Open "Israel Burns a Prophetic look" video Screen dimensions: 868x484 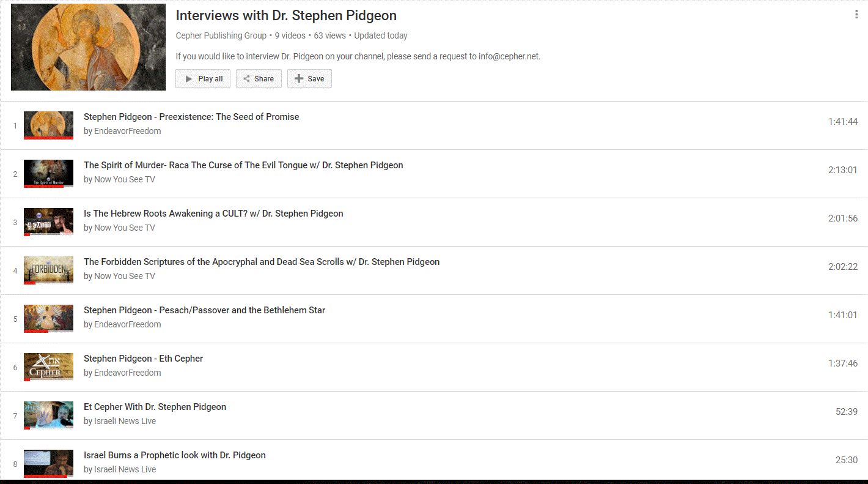(x=175, y=455)
